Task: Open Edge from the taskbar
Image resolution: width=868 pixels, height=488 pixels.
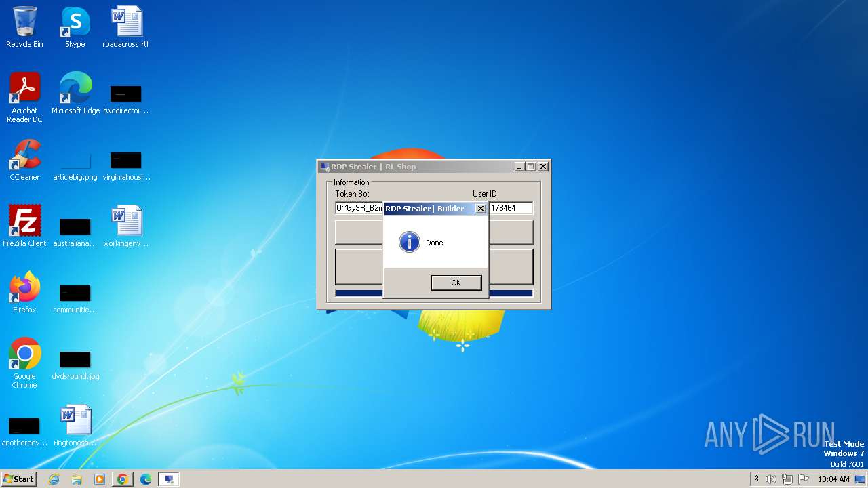Action: click(146, 479)
